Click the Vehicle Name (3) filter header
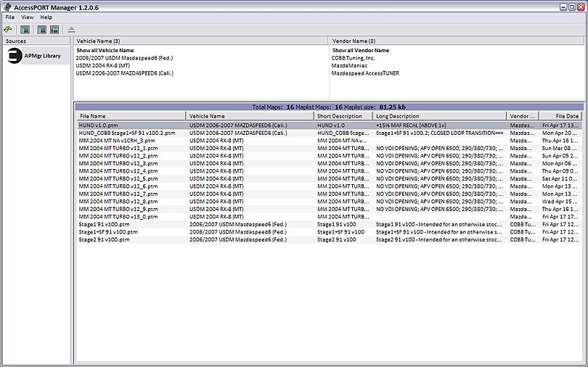Screen dimensions: 588x367 (x=200, y=41)
